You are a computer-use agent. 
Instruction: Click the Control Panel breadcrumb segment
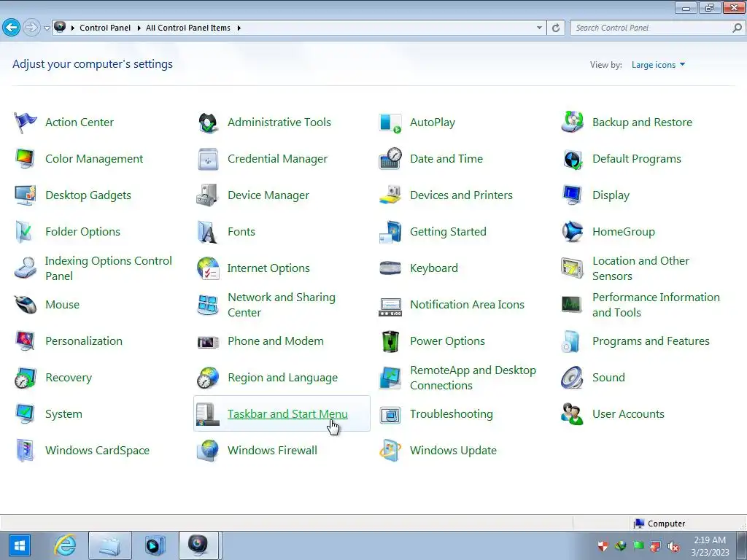tap(105, 28)
